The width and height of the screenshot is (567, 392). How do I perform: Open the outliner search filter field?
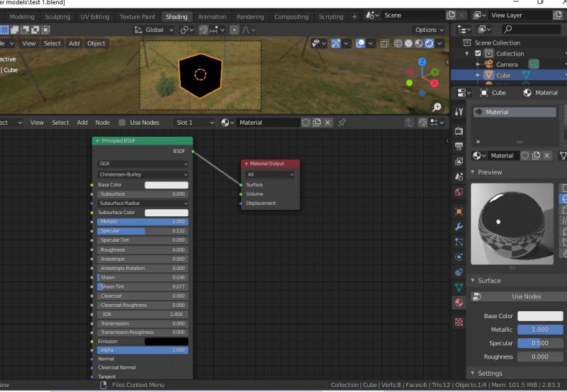click(x=531, y=29)
